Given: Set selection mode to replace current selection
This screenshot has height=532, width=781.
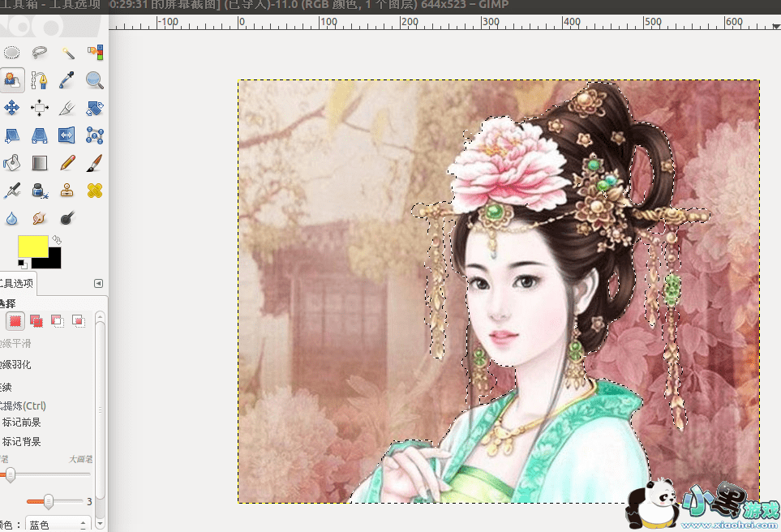Looking at the screenshot, I should pos(15,321).
